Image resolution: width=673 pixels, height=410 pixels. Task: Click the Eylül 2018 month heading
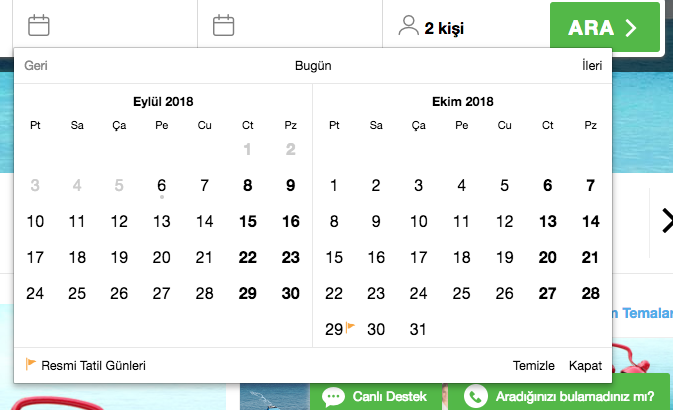pyautogui.click(x=163, y=102)
